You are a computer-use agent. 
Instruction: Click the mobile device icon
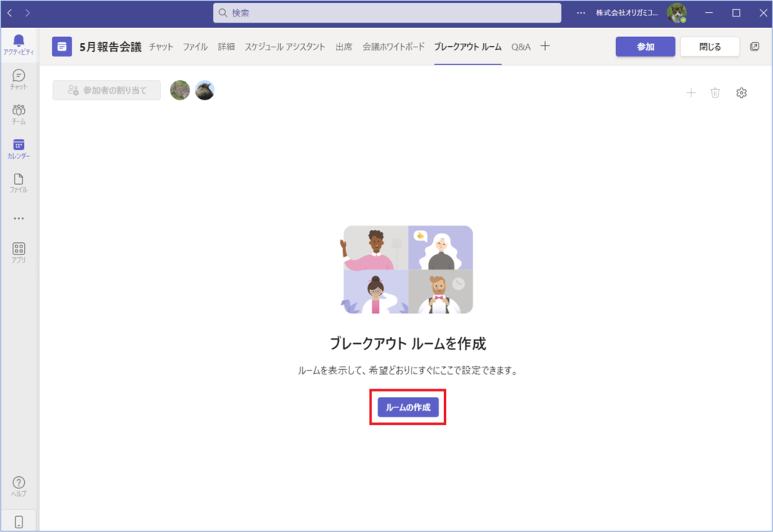tap(19, 521)
